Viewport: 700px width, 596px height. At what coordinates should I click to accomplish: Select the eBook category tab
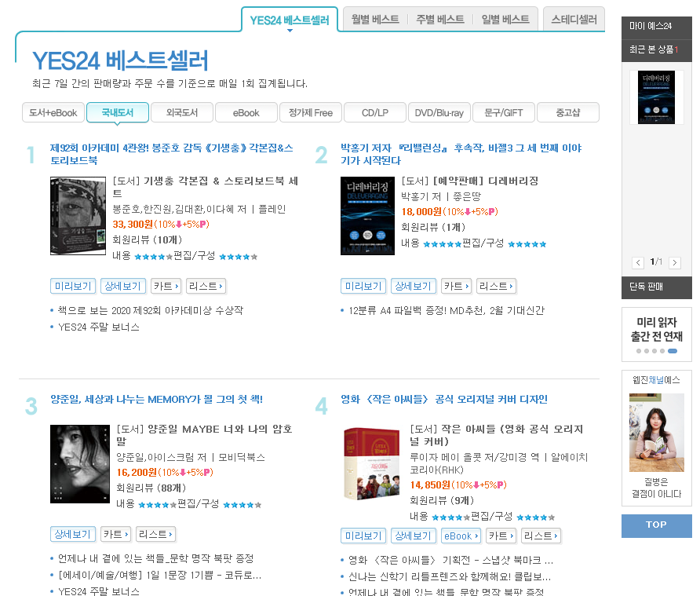246,112
